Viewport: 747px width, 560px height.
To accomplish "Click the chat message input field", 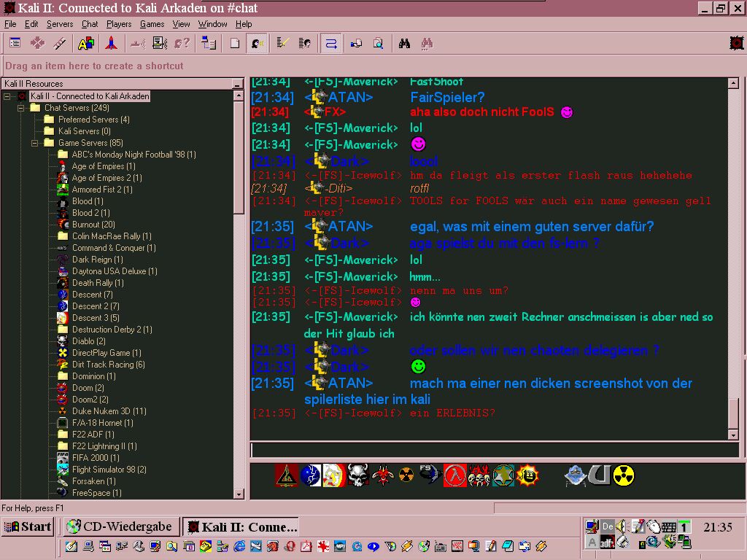I will [495, 450].
